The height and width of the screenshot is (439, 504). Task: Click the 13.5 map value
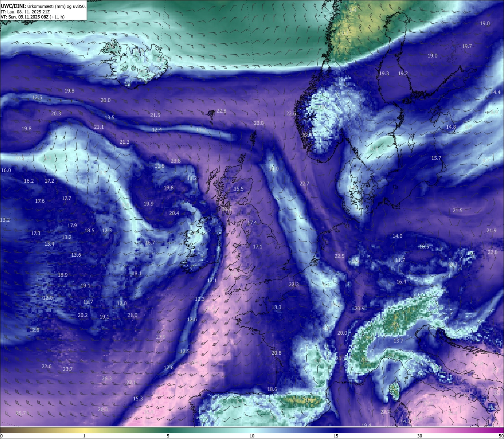coord(110,118)
